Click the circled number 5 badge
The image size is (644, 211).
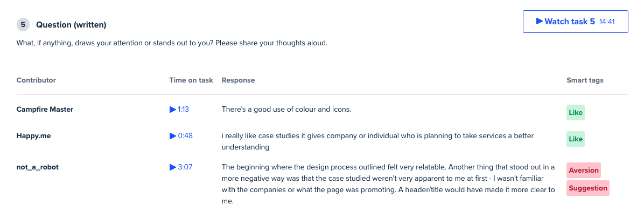[x=23, y=25]
